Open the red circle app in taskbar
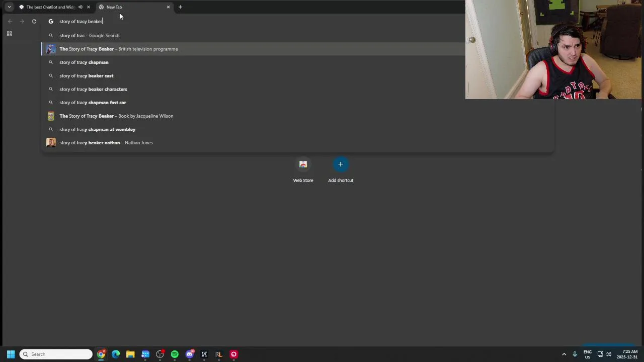This screenshot has height=362, width=644. pos(233,354)
